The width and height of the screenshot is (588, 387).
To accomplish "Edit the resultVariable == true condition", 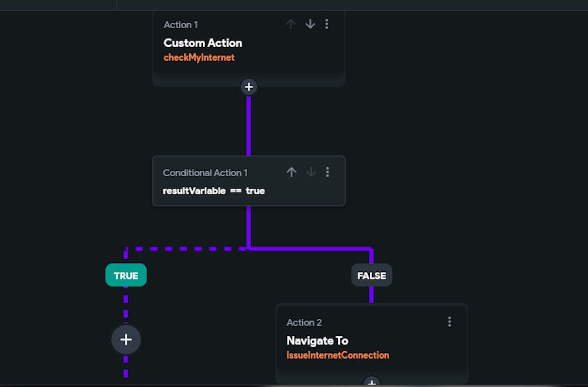I will click(x=213, y=191).
